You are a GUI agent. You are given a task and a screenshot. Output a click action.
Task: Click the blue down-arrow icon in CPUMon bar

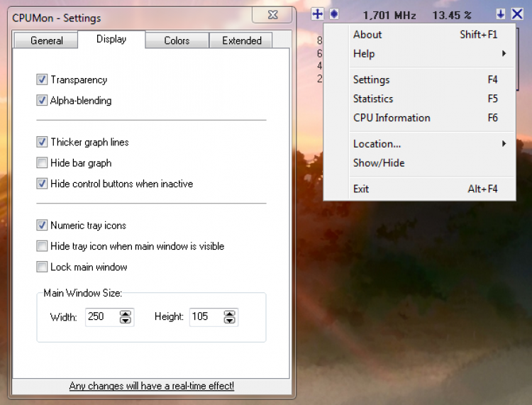point(501,14)
